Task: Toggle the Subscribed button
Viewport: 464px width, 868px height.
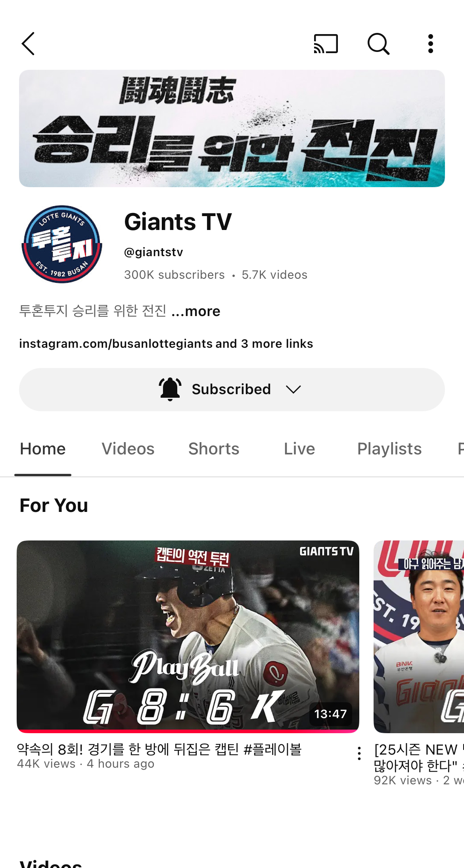Action: point(231,389)
